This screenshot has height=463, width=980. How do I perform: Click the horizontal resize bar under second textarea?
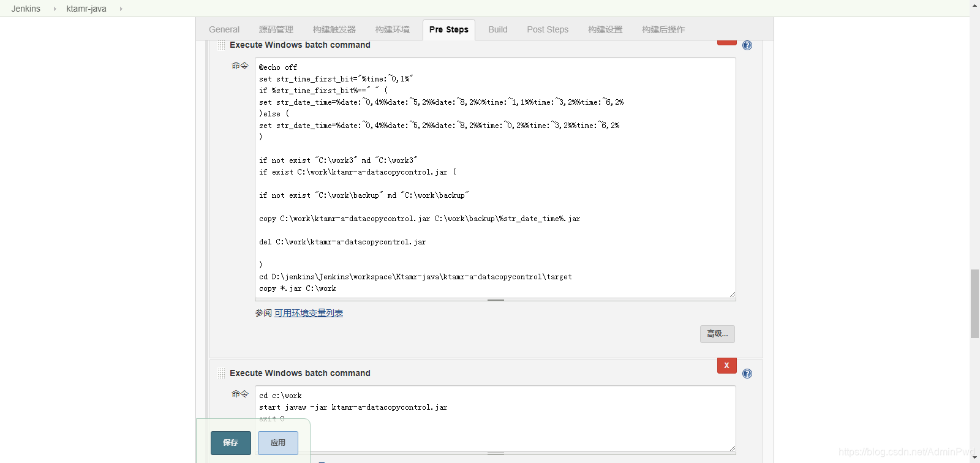(496, 454)
